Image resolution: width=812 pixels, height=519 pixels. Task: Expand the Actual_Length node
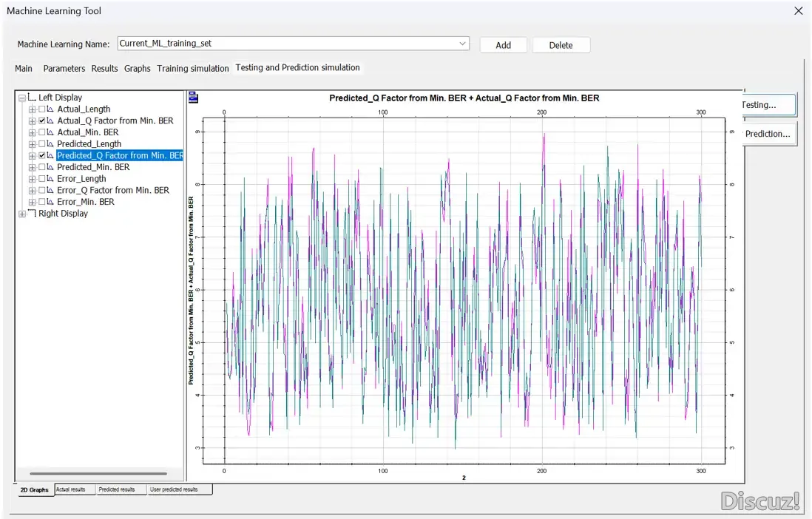tap(32, 109)
